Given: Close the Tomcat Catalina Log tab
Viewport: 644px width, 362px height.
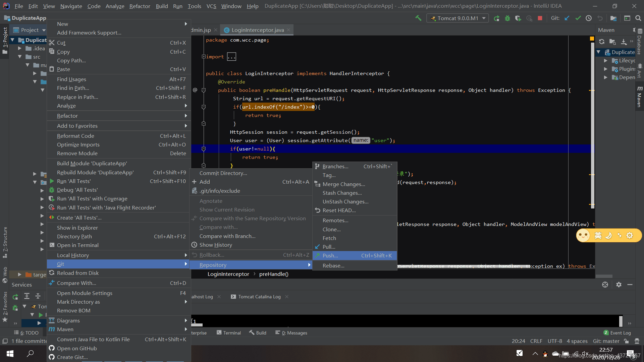Looking at the screenshot, I should point(287,297).
